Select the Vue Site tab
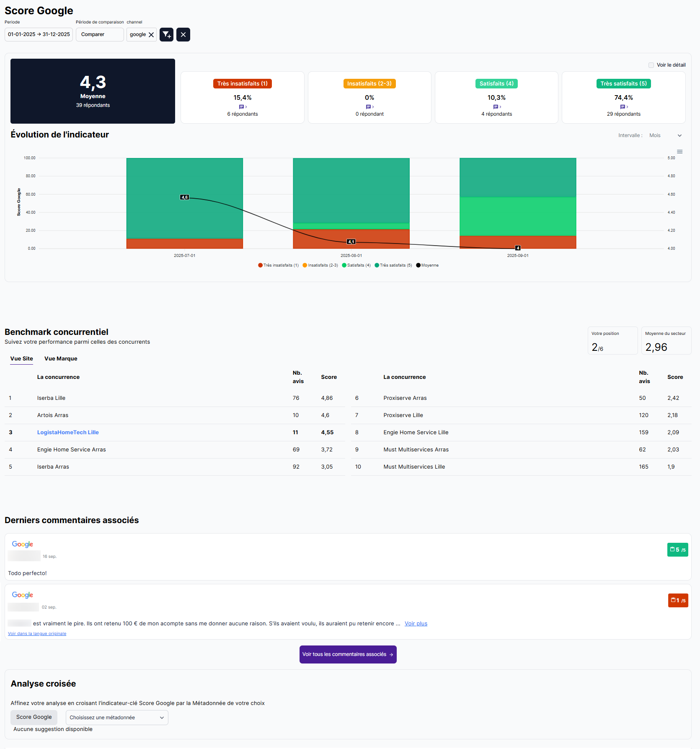This screenshot has height=749, width=700. pyautogui.click(x=22, y=359)
